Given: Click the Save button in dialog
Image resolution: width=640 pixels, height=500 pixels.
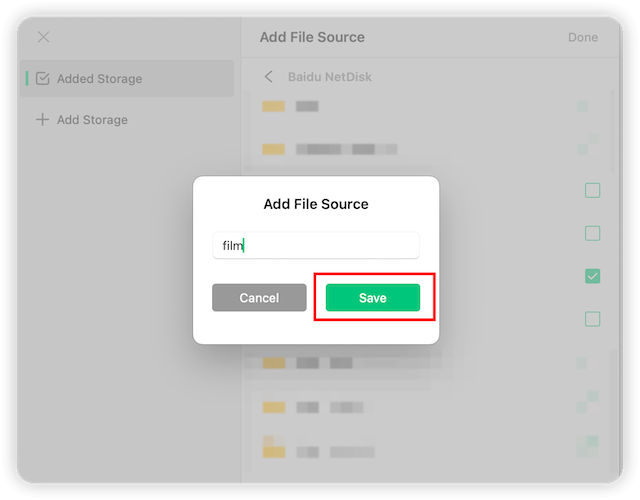Looking at the screenshot, I should point(372,298).
